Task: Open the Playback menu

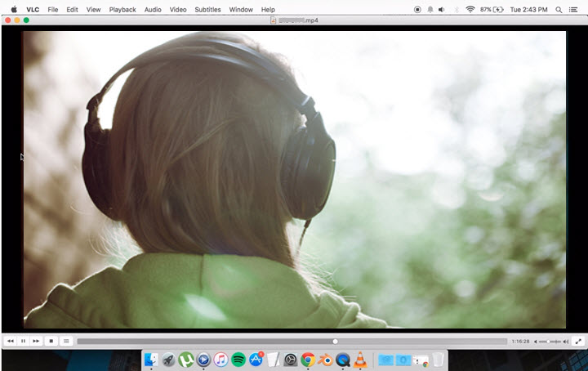Action: tap(122, 10)
